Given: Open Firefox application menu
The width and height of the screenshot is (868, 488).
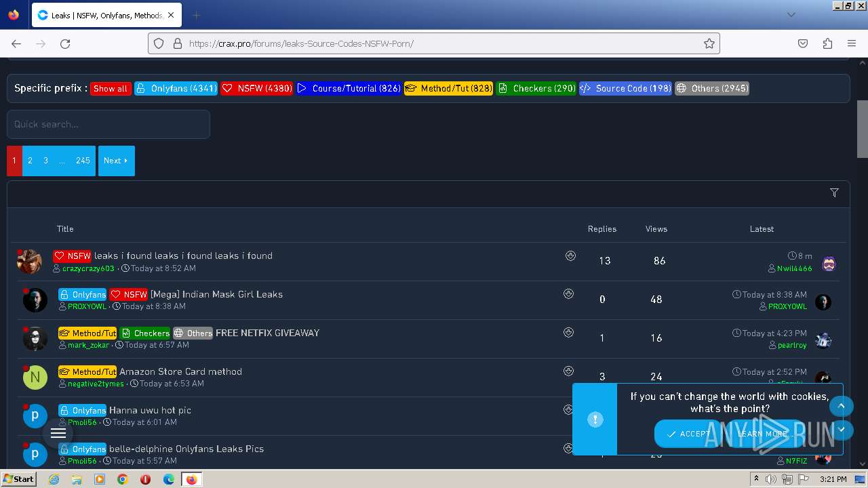Looking at the screenshot, I should coord(852,43).
